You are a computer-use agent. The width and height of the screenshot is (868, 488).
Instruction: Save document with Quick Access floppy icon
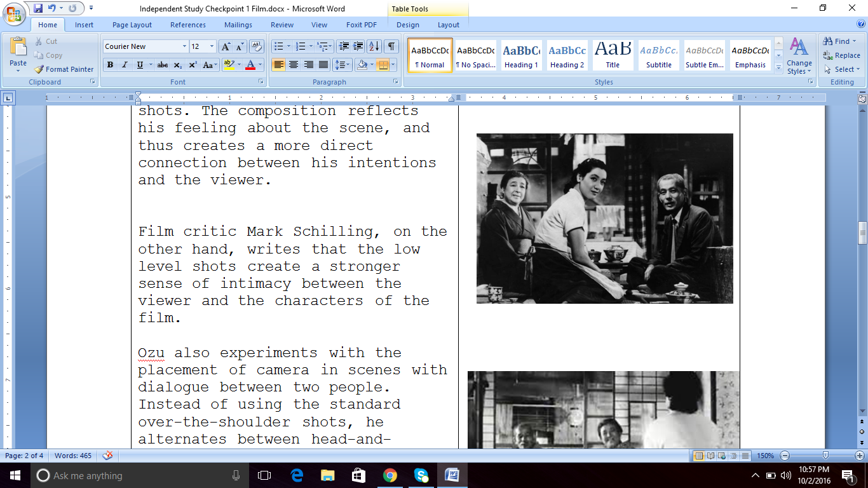tap(38, 8)
